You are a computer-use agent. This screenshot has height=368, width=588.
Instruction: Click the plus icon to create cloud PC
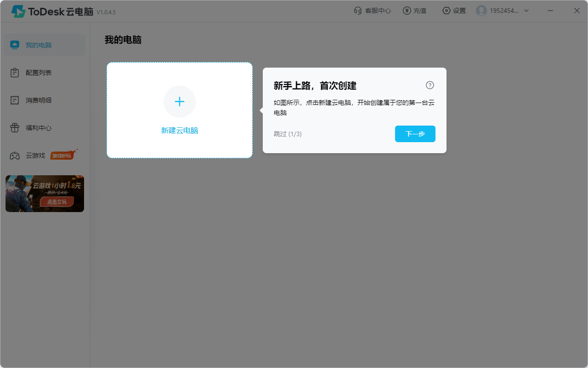click(180, 102)
